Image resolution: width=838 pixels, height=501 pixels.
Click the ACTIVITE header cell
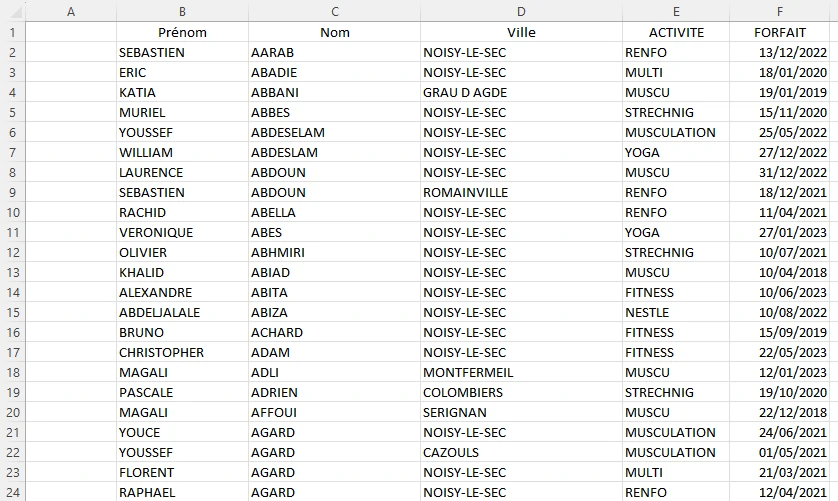676,32
